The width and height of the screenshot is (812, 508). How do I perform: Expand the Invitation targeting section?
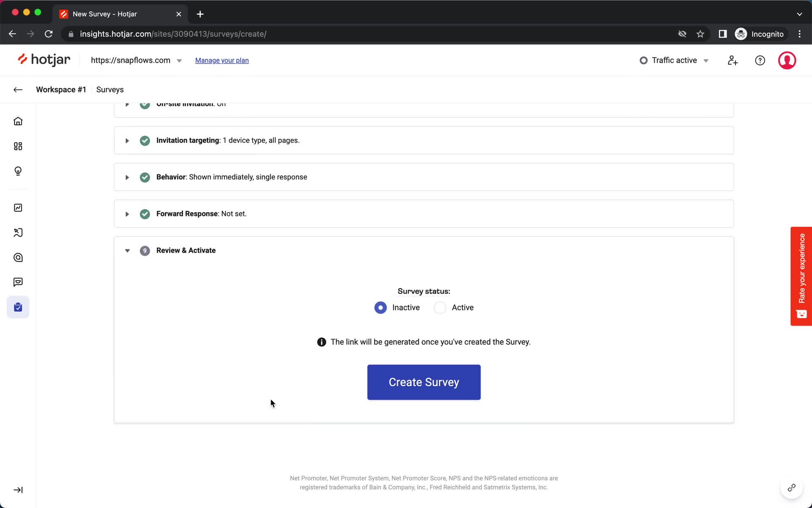click(126, 141)
